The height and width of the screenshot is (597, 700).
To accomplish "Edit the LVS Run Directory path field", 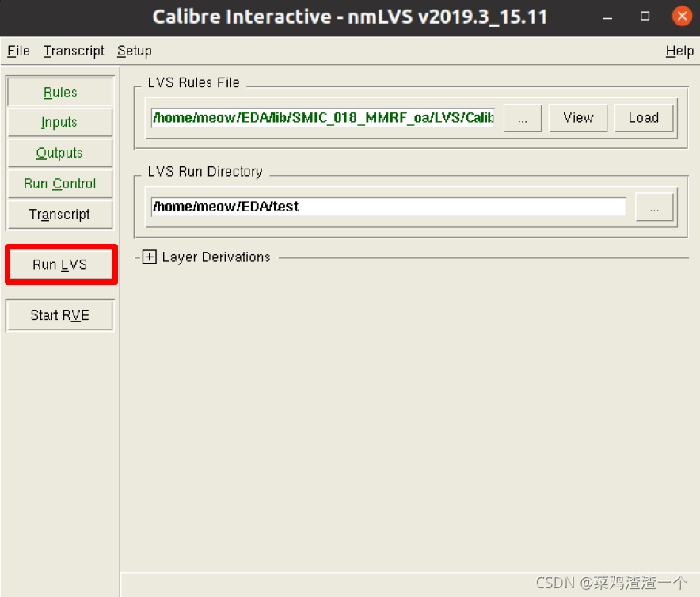I will tap(388, 207).
